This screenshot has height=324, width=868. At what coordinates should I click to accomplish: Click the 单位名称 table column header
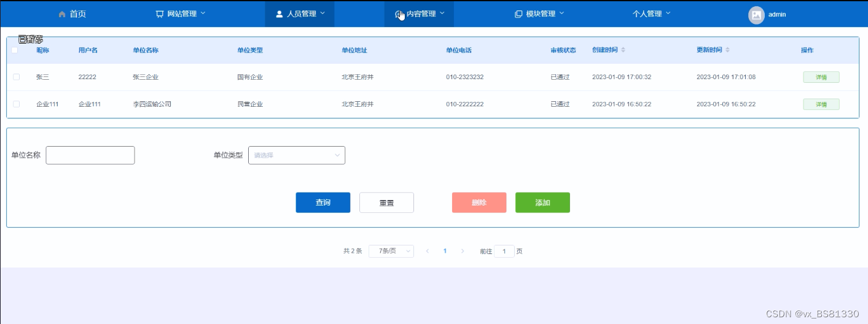click(x=146, y=50)
